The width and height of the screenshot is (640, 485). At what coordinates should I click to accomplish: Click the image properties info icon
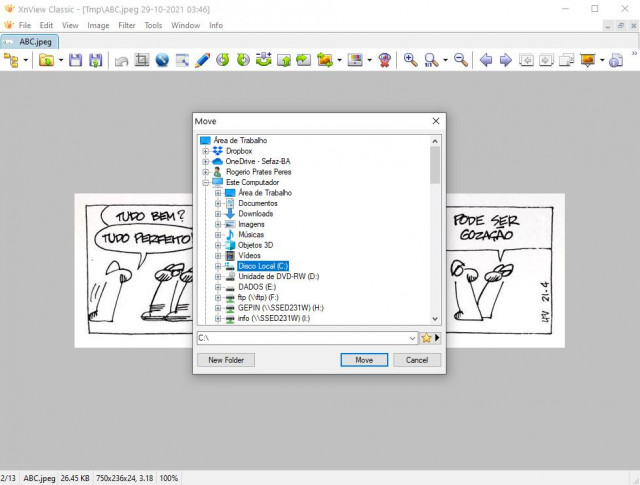(x=616, y=60)
